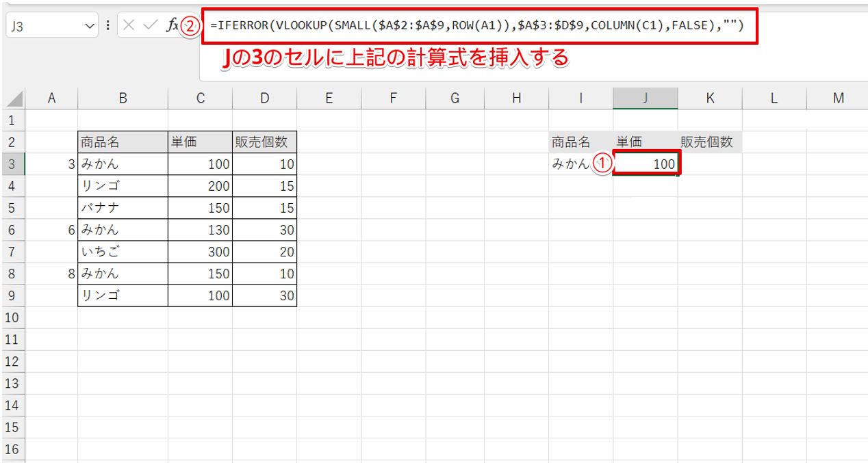Select cell C6 with value 130
The image size is (868, 463).
200,230
